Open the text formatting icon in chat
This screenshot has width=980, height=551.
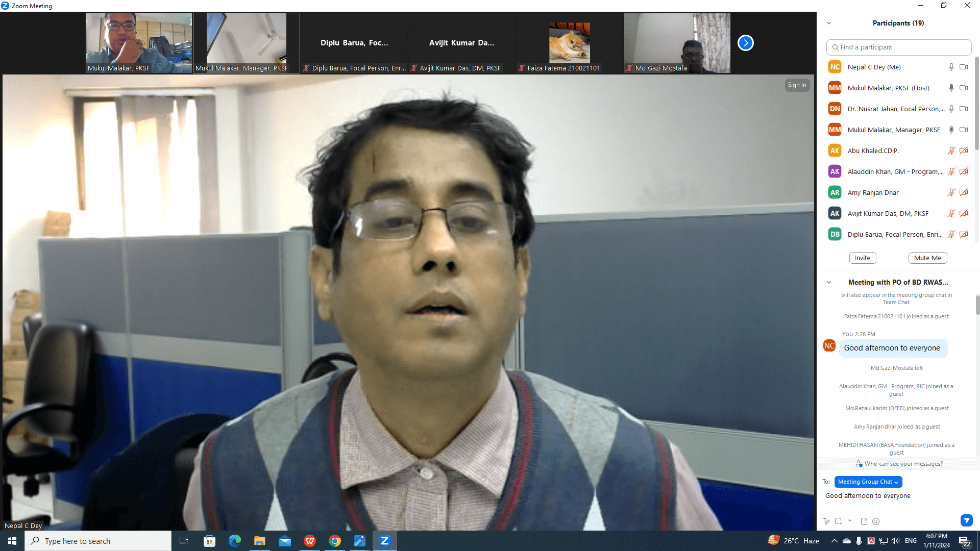click(826, 521)
